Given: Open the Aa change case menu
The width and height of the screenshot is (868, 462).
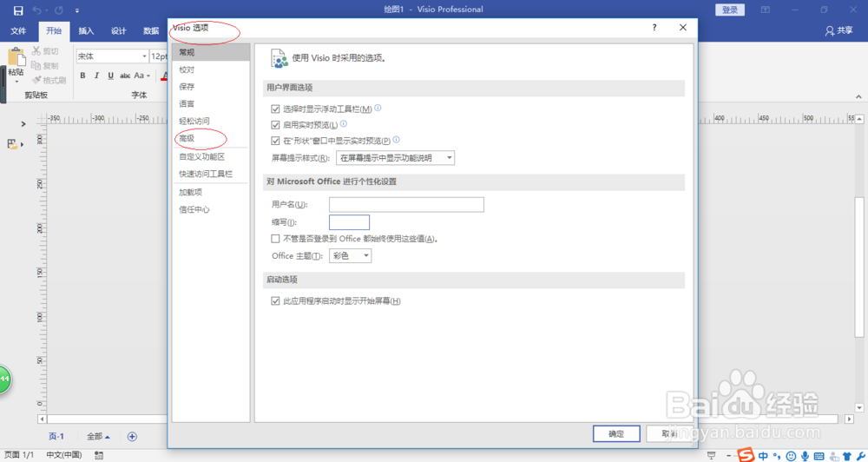Looking at the screenshot, I should (141, 76).
